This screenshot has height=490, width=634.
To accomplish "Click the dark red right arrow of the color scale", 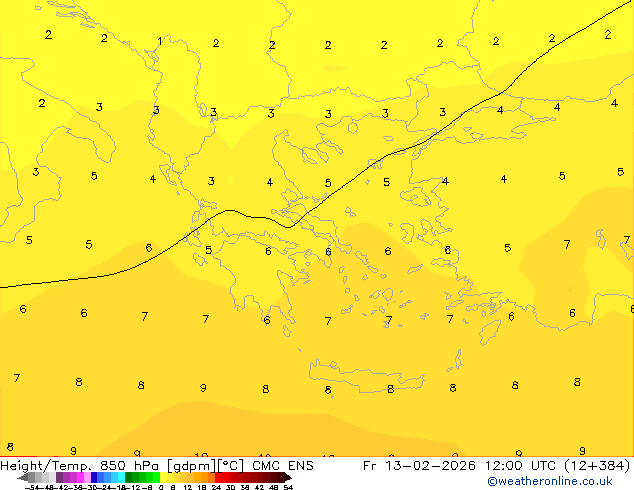I will 288,477.
